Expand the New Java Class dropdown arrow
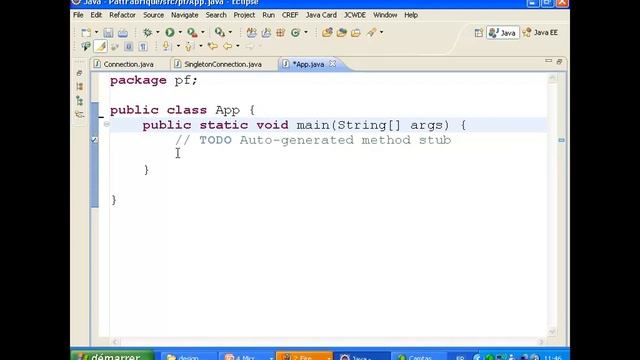The height and width of the screenshot is (360, 640). click(x=306, y=33)
